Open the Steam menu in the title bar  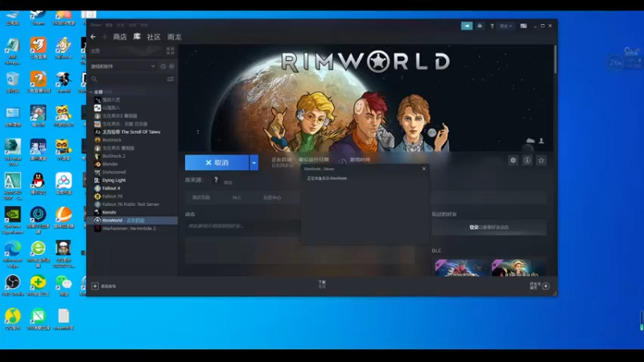click(96, 25)
